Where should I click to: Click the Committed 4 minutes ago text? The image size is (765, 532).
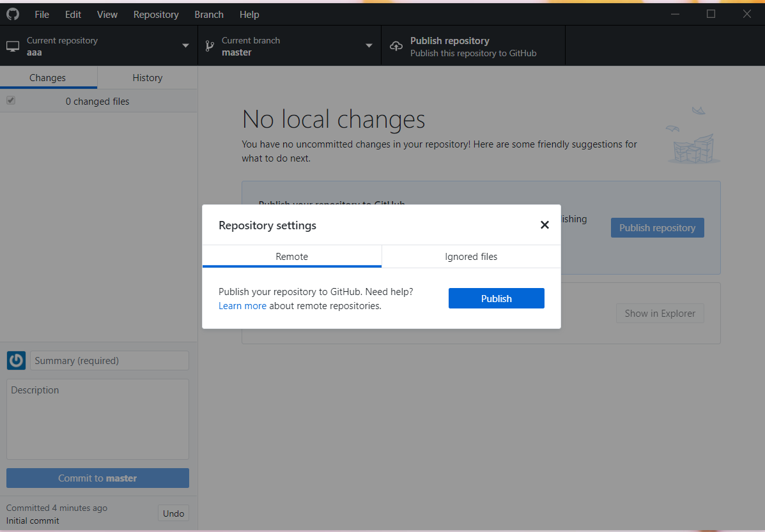tap(57, 508)
